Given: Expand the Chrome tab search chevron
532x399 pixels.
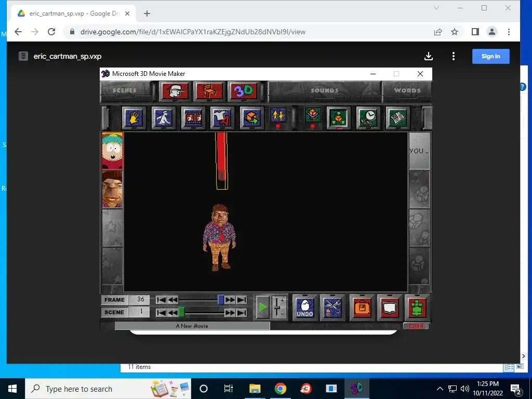Looking at the screenshot, I should [x=436, y=8].
